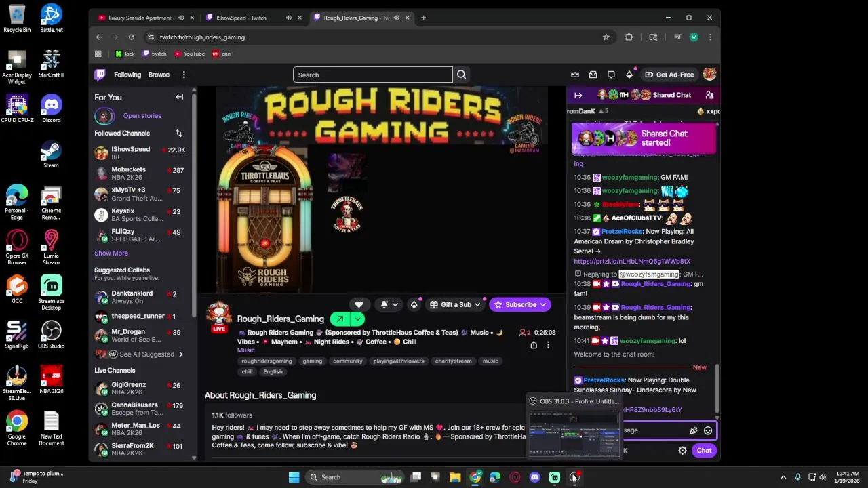Open the Following tab
Viewport: 868px width, 488px height.
[127, 75]
